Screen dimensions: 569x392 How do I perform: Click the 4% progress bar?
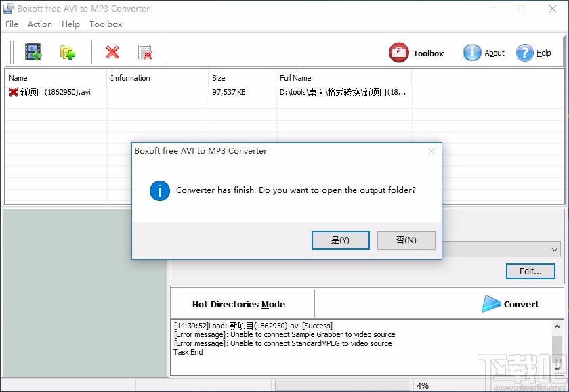(x=342, y=385)
